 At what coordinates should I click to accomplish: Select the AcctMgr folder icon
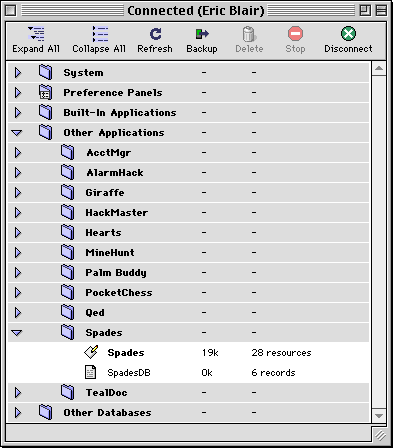click(68, 152)
